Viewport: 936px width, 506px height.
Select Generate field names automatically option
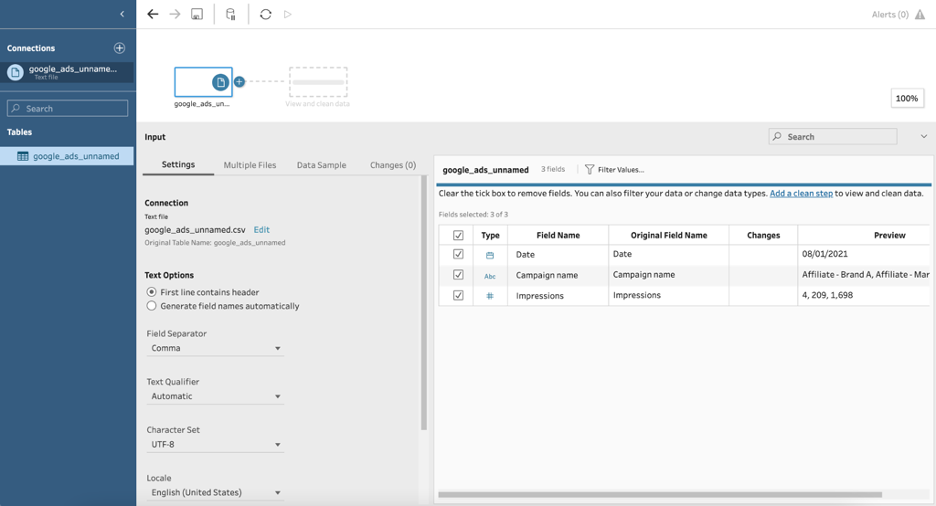pyautogui.click(x=152, y=306)
